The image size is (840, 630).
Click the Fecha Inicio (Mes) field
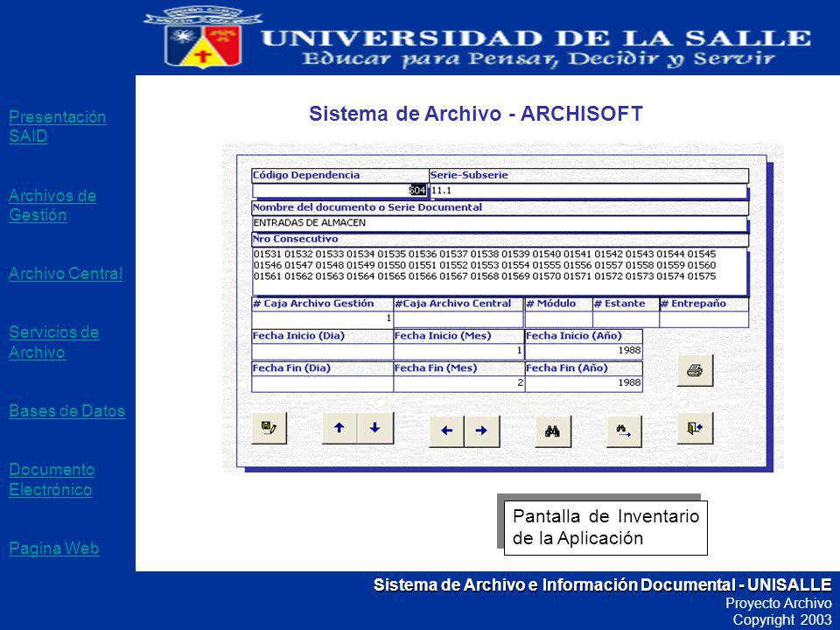pos(458,352)
